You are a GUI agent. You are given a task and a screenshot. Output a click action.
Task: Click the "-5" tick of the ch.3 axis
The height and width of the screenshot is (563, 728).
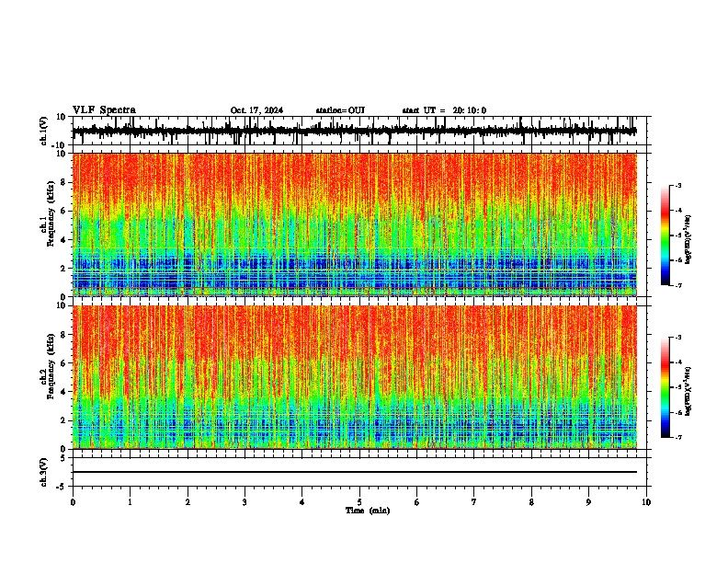(x=62, y=487)
